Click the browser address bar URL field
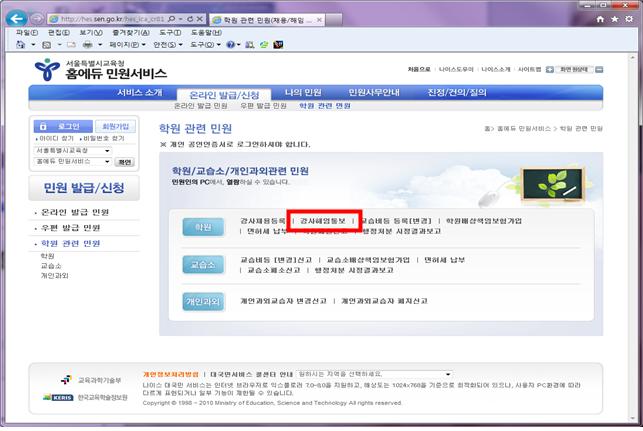 point(107,19)
